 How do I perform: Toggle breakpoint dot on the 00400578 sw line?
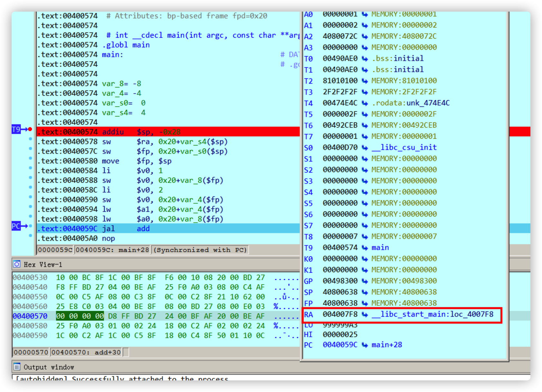pyautogui.click(x=30, y=139)
